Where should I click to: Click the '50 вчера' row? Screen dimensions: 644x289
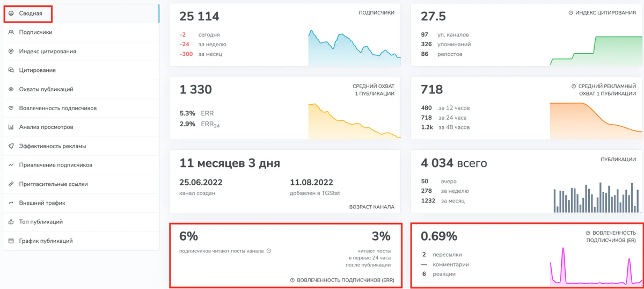pos(438,182)
